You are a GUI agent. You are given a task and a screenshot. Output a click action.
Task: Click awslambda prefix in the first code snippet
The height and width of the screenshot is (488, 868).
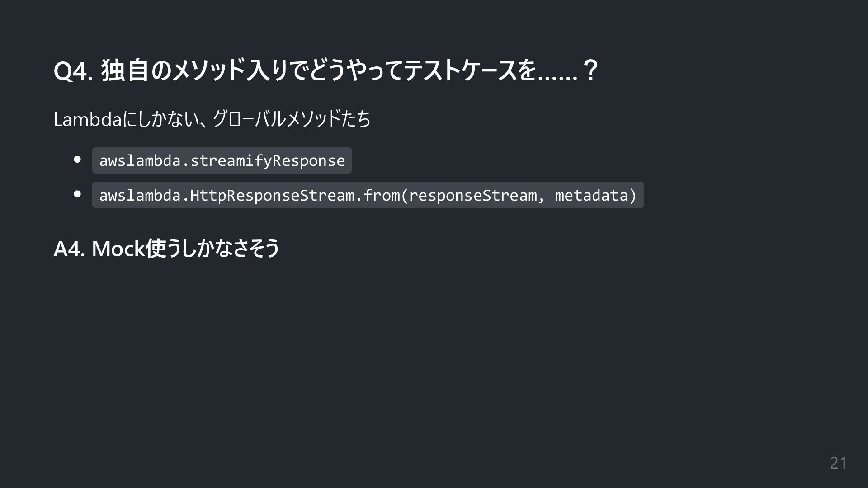click(140, 160)
